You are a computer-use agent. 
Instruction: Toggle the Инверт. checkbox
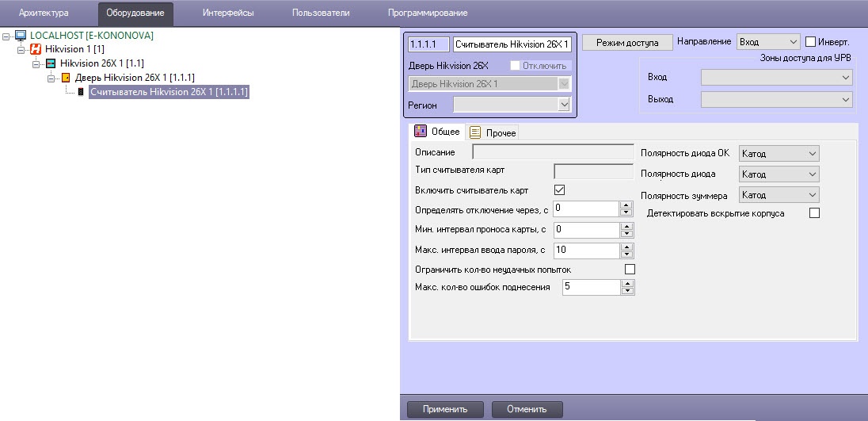click(810, 42)
